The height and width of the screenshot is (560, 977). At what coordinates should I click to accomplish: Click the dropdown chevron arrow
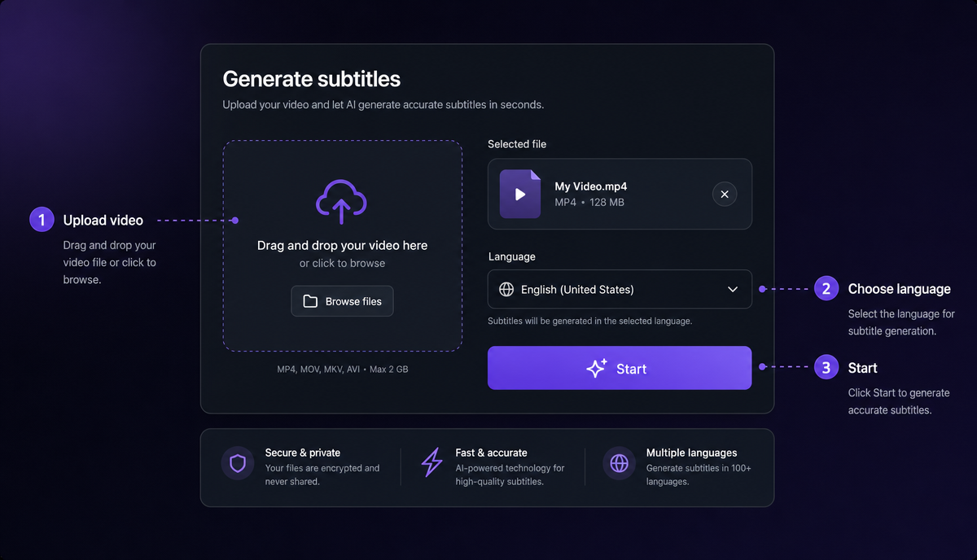pyautogui.click(x=733, y=289)
